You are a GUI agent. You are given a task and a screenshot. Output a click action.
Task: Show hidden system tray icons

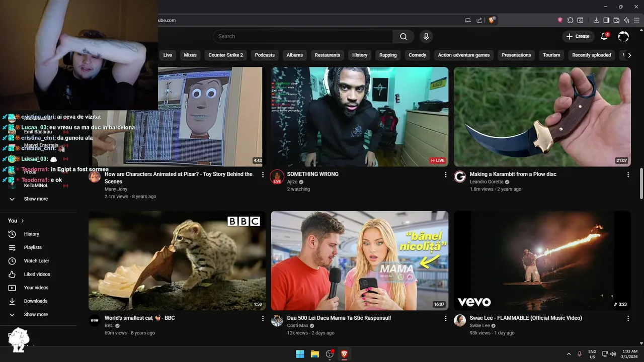[569, 354]
